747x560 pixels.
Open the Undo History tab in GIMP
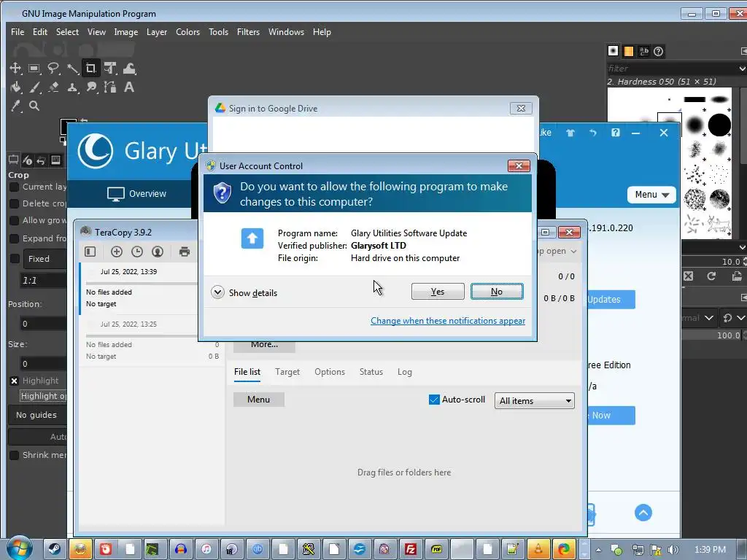point(41,160)
